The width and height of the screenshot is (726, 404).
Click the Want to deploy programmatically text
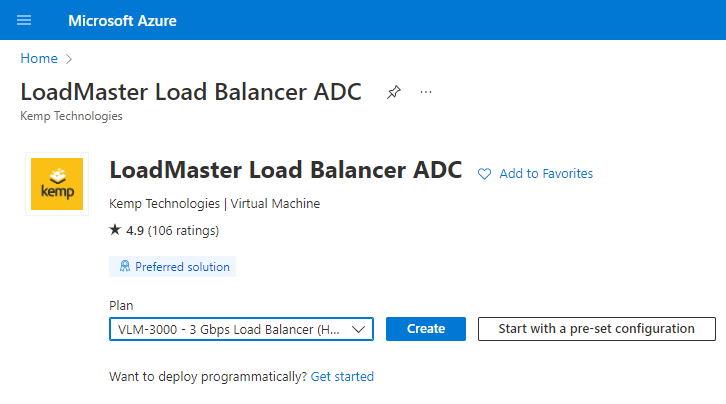click(x=208, y=377)
